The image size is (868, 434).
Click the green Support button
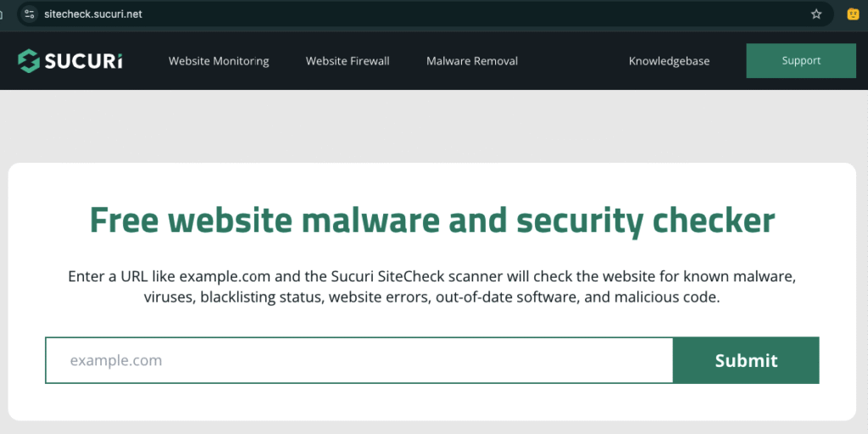point(801,61)
